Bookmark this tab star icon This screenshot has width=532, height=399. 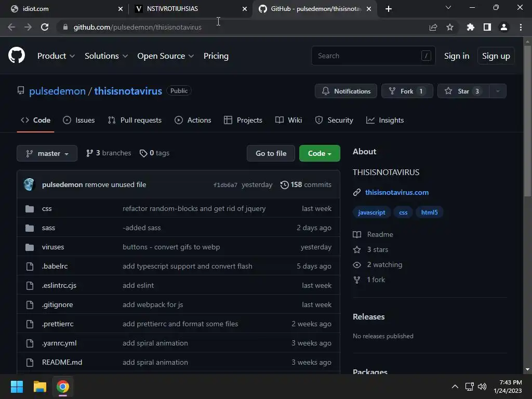[450, 27]
